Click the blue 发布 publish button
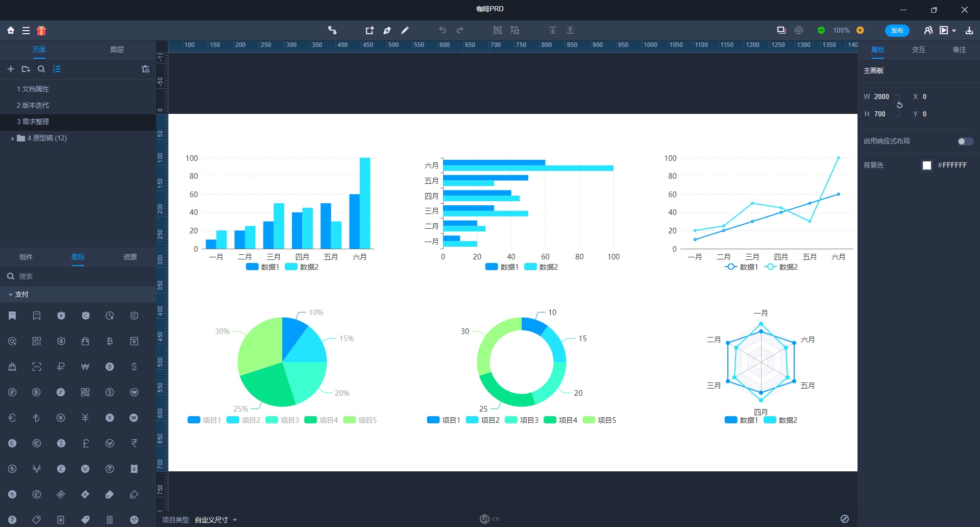The height and width of the screenshot is (527, 980). [x=897, y=31]
